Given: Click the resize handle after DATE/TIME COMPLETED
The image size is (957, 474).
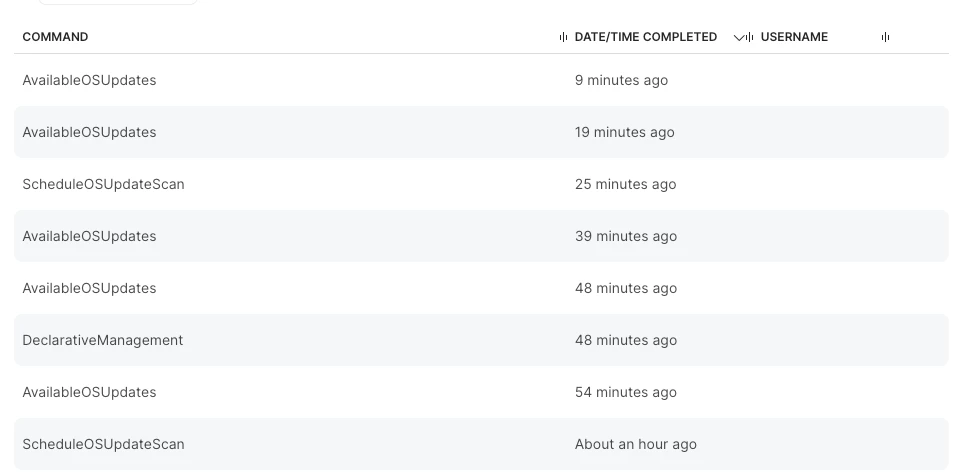Looking at the screenshot, I should 749,37.
